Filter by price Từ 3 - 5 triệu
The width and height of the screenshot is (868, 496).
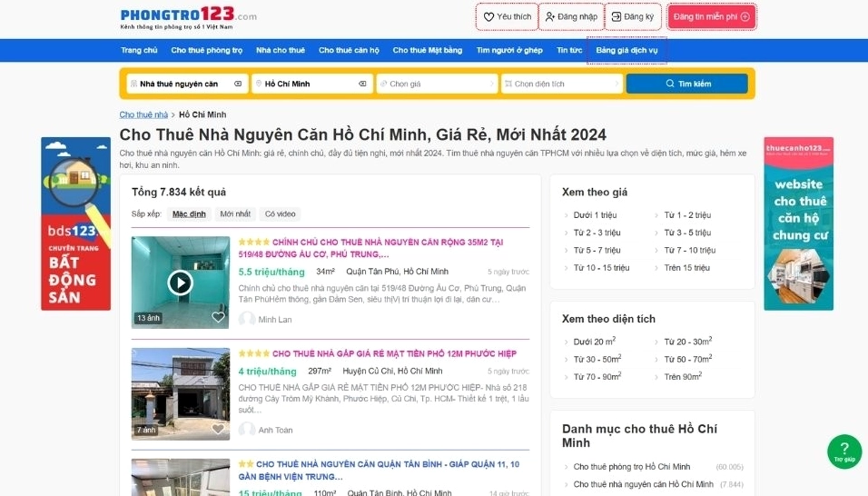click(687, 233)
